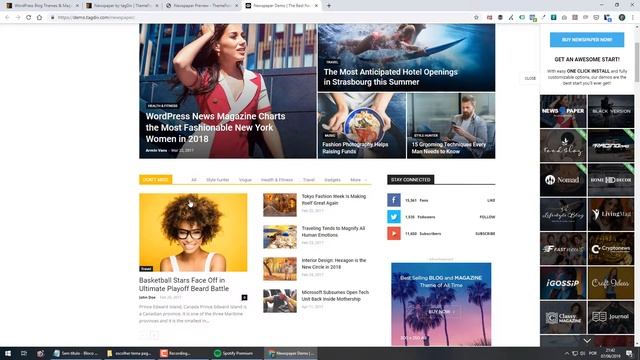Click the Basketball Stars featured image
640x360 pixels.
pyautogui.click(x=193, y=232)
